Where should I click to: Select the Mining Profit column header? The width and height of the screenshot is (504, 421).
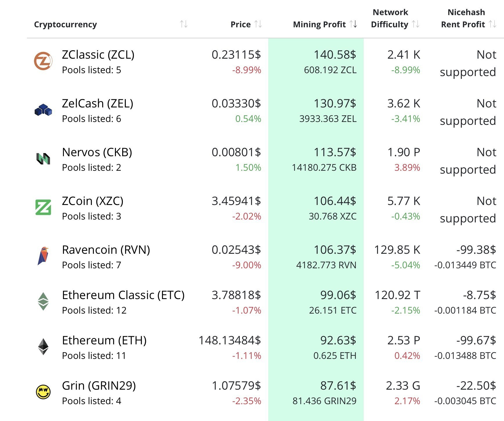pos(319,24)
